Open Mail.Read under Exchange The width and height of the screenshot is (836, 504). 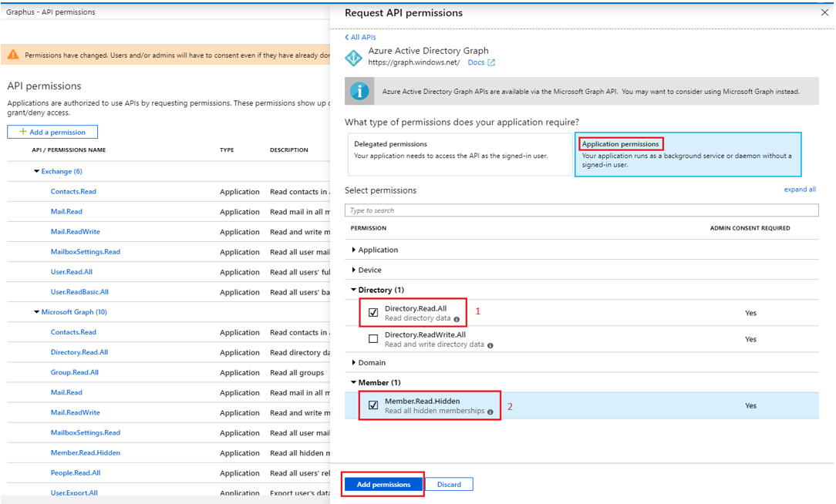(x=66, y=211)
